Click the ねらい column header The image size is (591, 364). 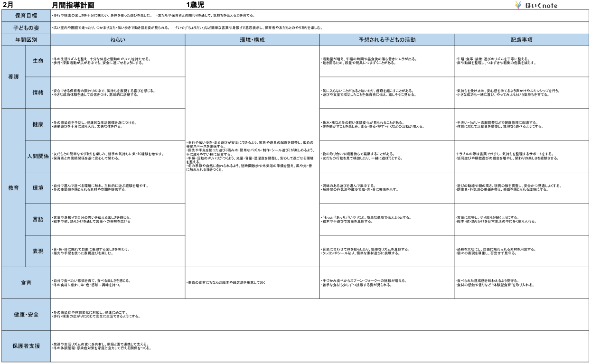point(118,40)
